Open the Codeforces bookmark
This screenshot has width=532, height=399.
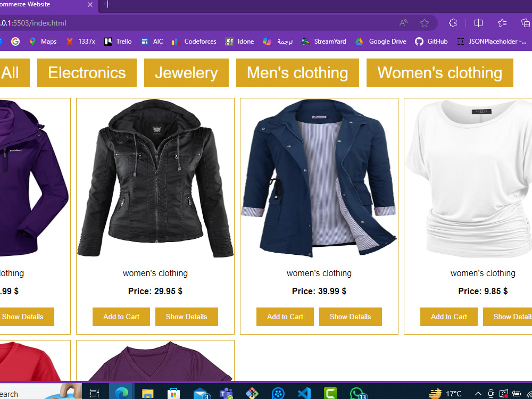[194, 41]
